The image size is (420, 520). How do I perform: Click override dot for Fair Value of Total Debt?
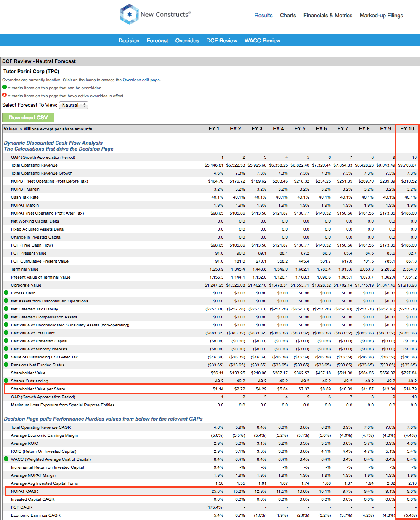(x=6, y=333)
